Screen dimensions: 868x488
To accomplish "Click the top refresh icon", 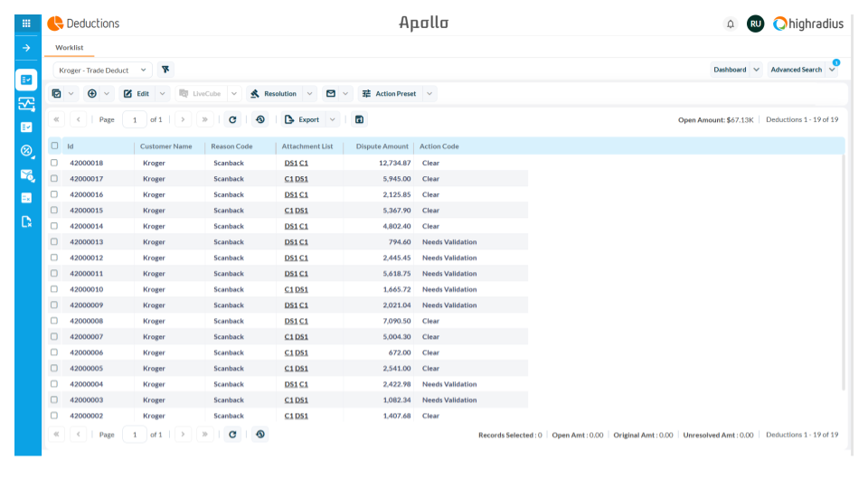I will click(x=232, y=119).
